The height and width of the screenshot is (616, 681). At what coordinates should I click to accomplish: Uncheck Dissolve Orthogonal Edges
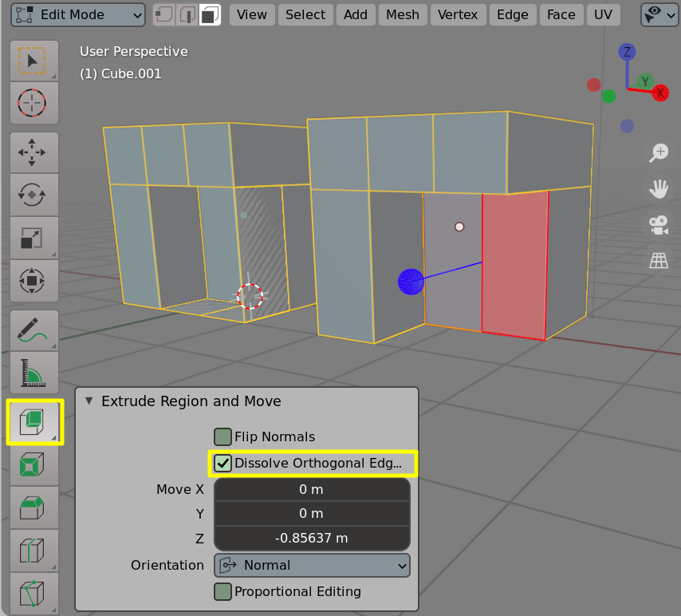click(222, 463)
